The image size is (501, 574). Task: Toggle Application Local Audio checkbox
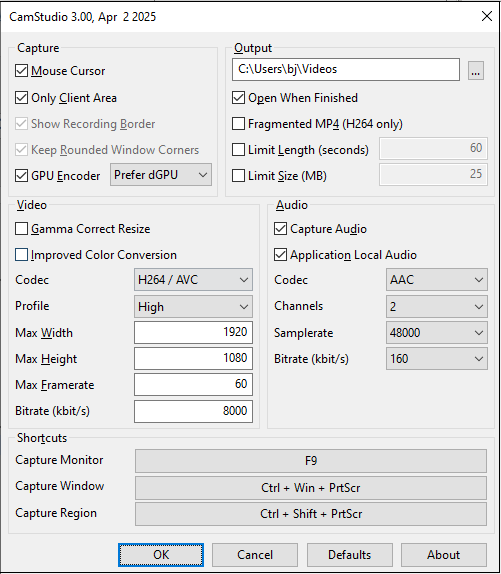[281, 255]
